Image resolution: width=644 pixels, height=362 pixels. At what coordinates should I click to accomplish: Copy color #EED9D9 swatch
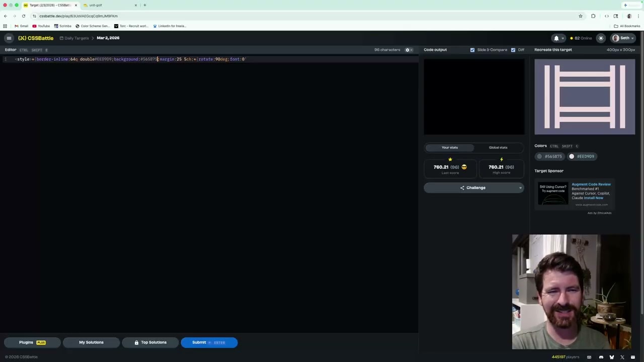pyautogui.click(x=582, y=156)
